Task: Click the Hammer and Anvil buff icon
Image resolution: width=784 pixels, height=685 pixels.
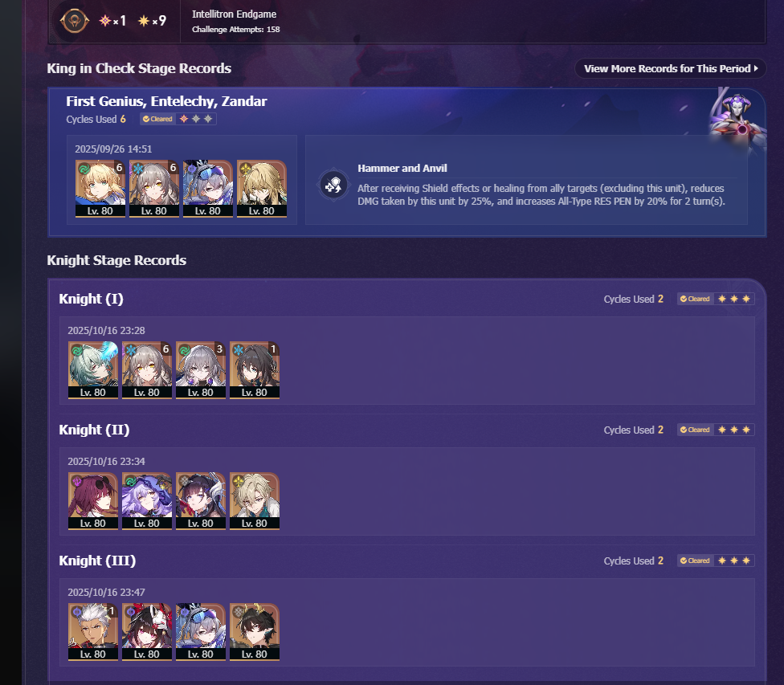Action: tap(333, 185)
